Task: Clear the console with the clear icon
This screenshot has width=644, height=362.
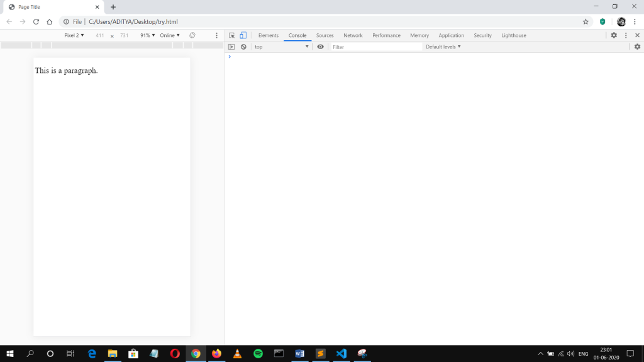Action: coord(243,47)
